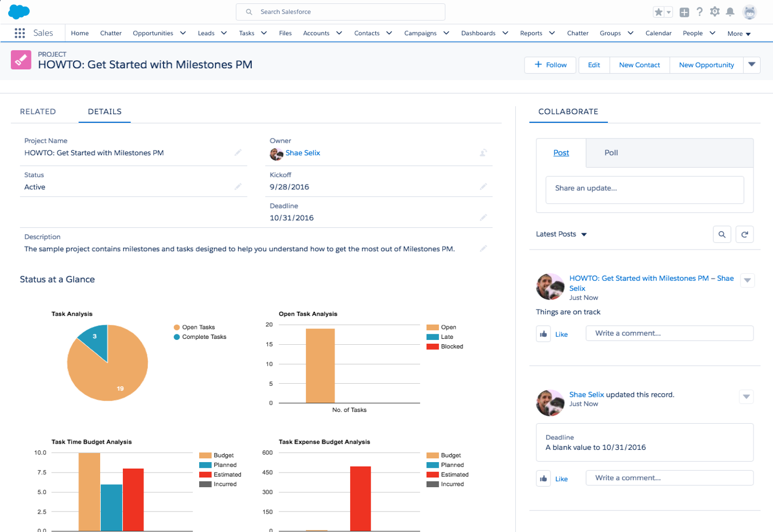Refresh the feed with the reload icon
Image resolution: width=773 pixels, height=532 pixels.
744,234
